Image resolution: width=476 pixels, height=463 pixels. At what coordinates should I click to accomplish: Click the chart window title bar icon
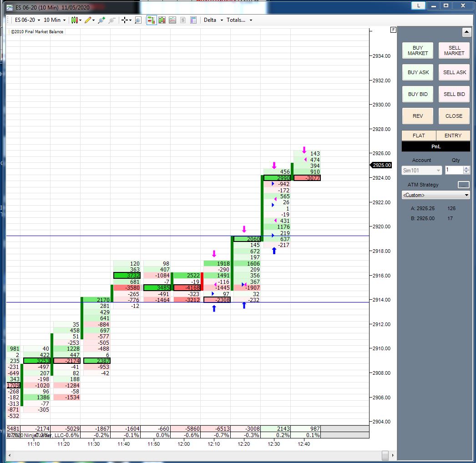10,8
